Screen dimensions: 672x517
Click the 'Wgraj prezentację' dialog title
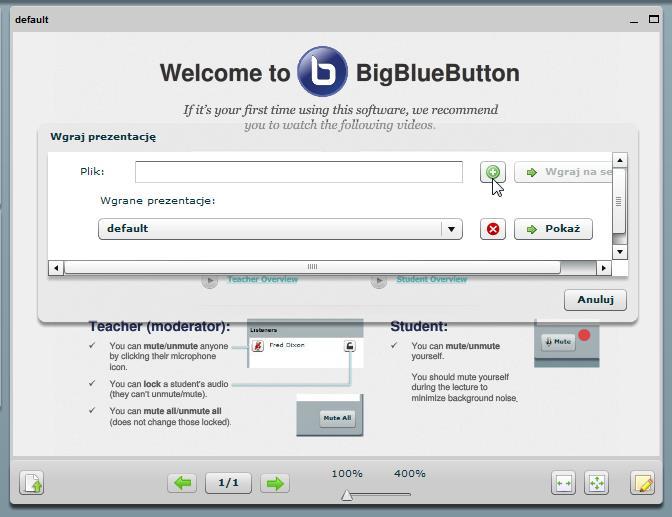[x=103, y=137]
